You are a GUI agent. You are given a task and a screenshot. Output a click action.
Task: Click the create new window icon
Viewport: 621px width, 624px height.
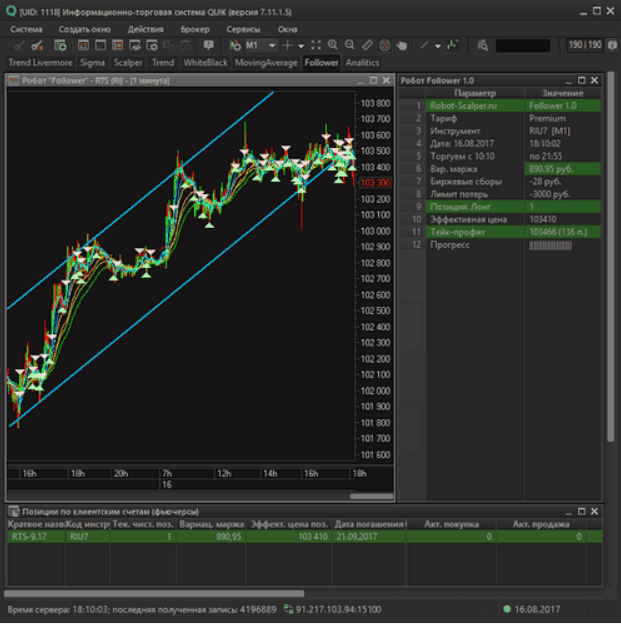(60, 46)
